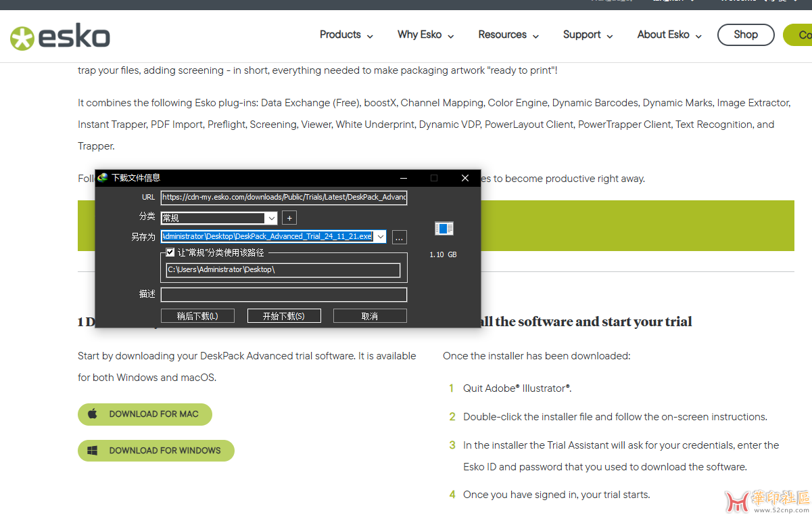Click the IDM icon in dialog title bar

pos(103,178)
